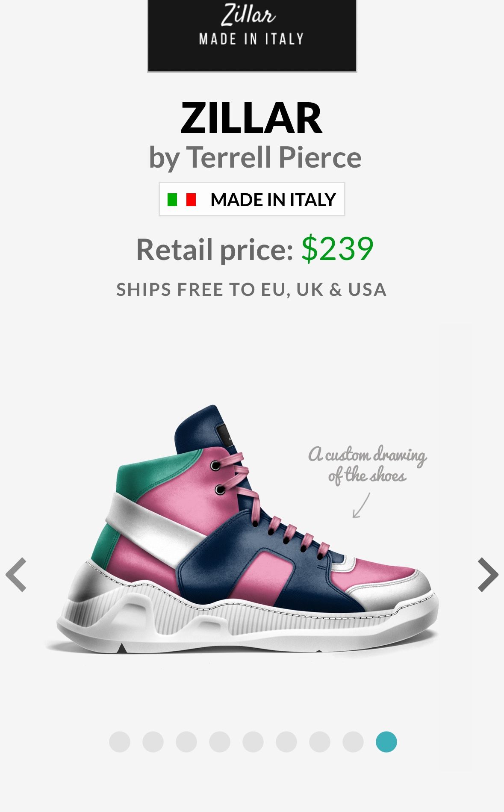Click the Italian flag icon

(182, 200)
